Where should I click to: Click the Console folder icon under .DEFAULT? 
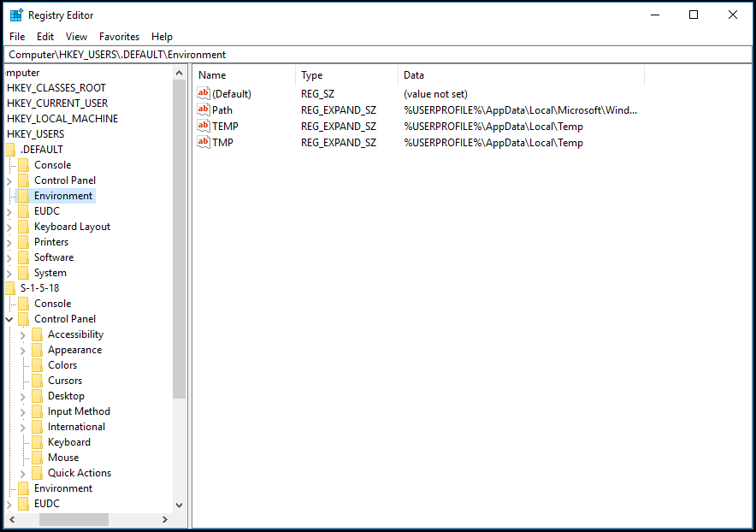click(x=23, y=165)
